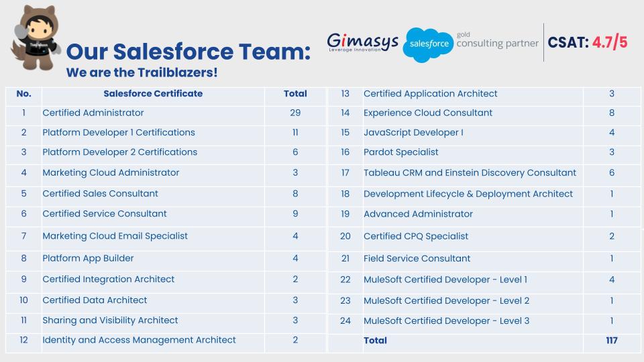Click the Salesforce cloud logo
The image size is (644, 362).
click(428, 45)
